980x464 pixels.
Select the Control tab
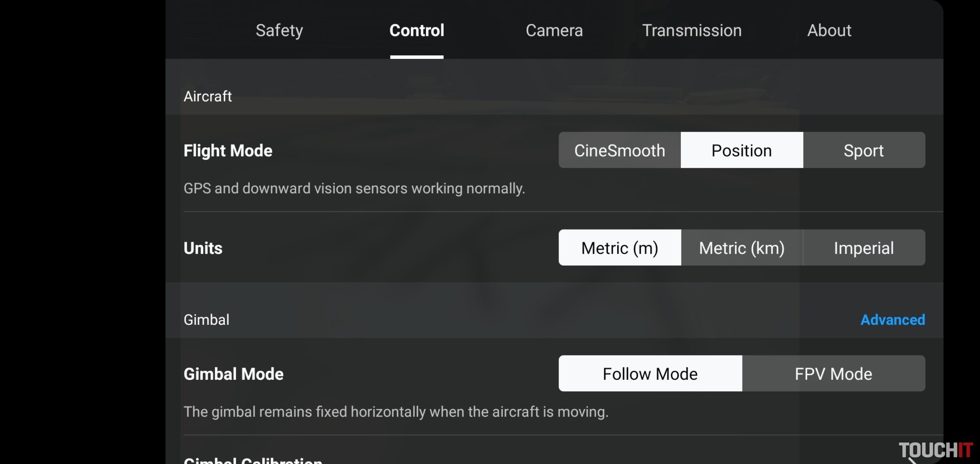point(417,31)
